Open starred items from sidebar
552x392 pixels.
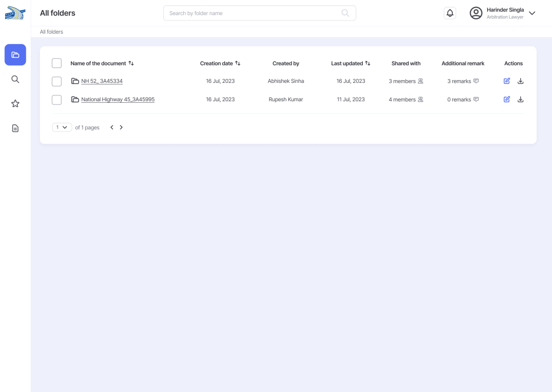click(x=15, y=103)
